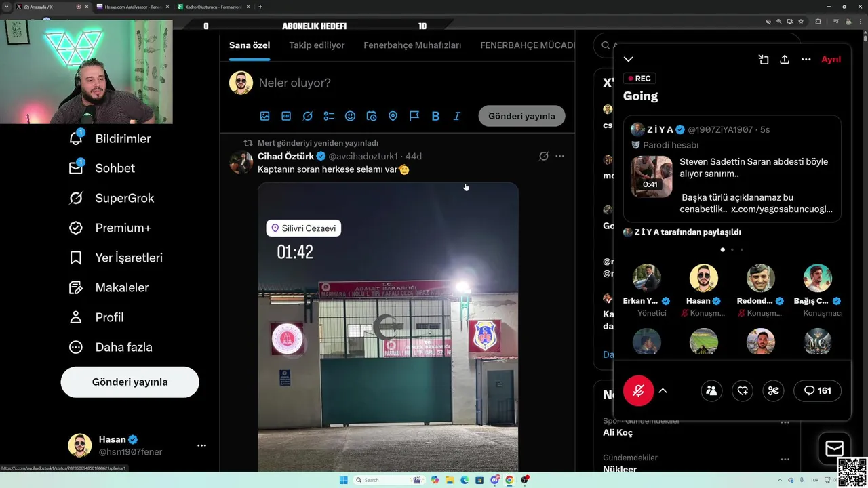
Task: Open Bildirimler notifications in sidebar
Action: pyautogui.click(x=110, y=138)
